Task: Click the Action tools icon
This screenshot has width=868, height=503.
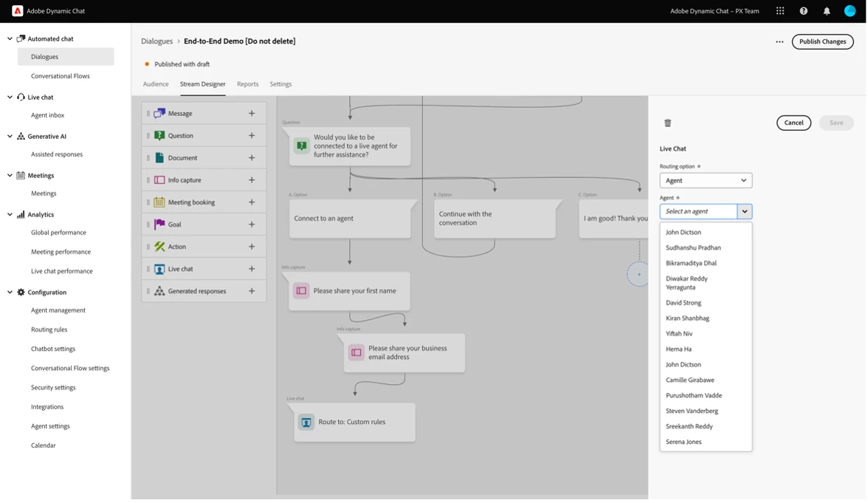Action: coord(159,247)
